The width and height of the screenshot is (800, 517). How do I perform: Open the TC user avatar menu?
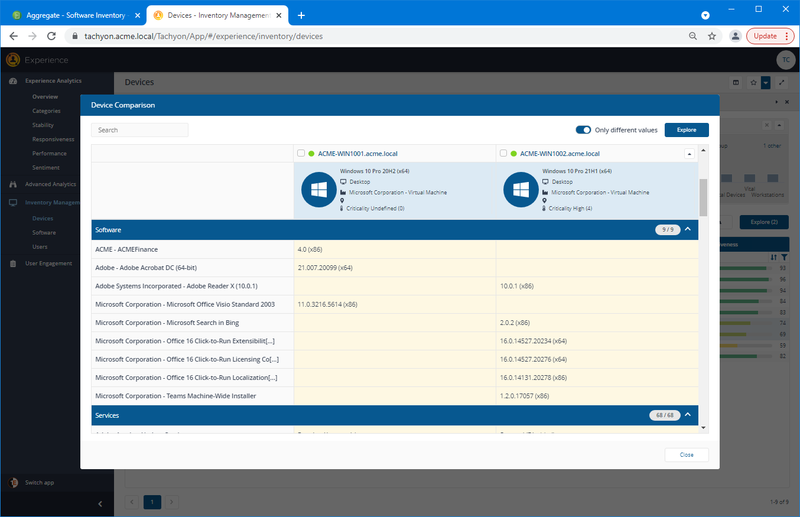point(786,60)
